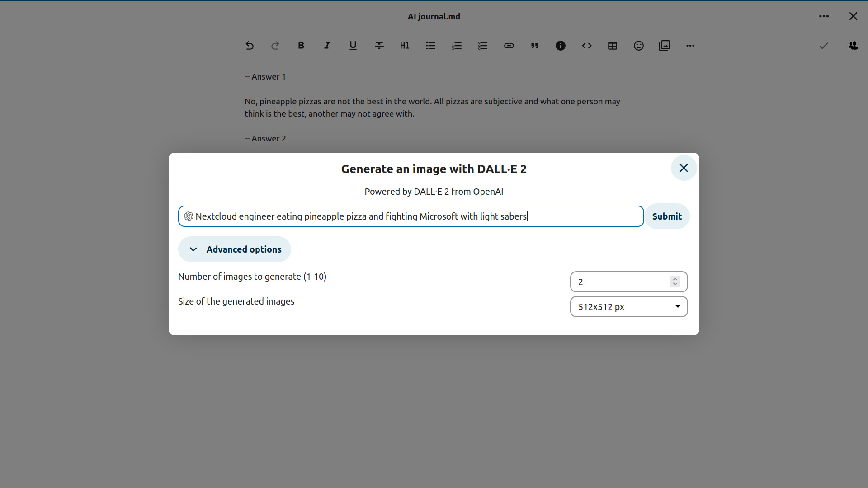
Task: Apply strikethrough formatting
Action: coord(379,46)
